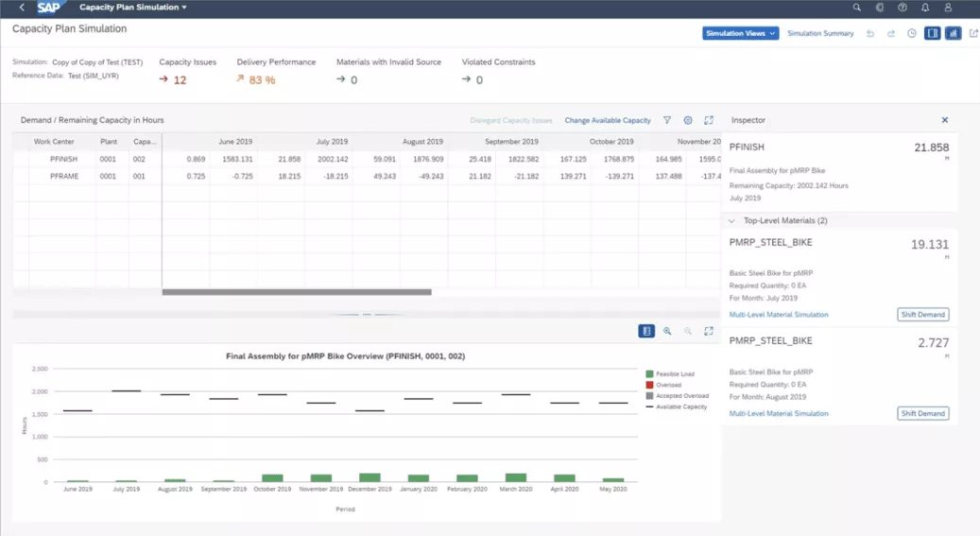Click Delivery Performance 83 %
This screenshot has height=536, width=980.
262,80
